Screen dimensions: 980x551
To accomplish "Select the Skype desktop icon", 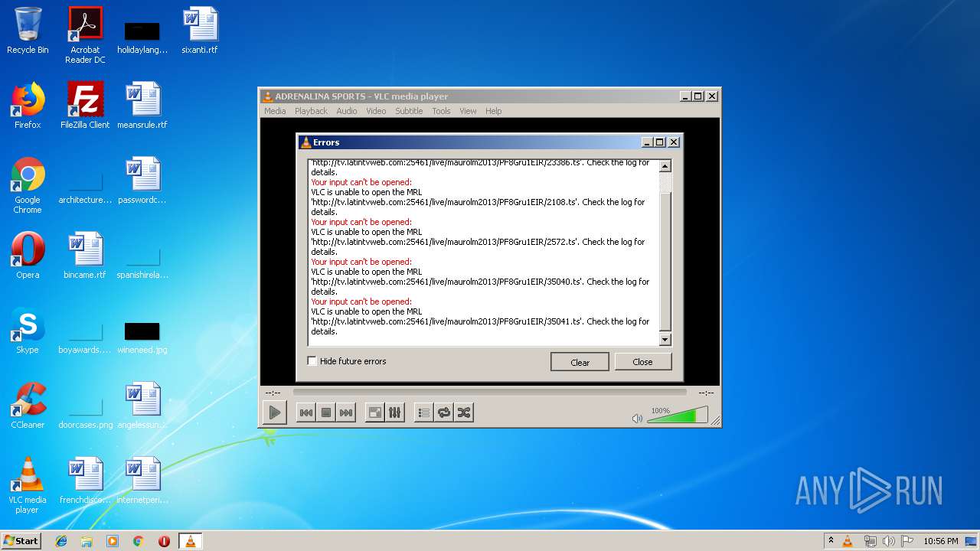I will (28, 331).
